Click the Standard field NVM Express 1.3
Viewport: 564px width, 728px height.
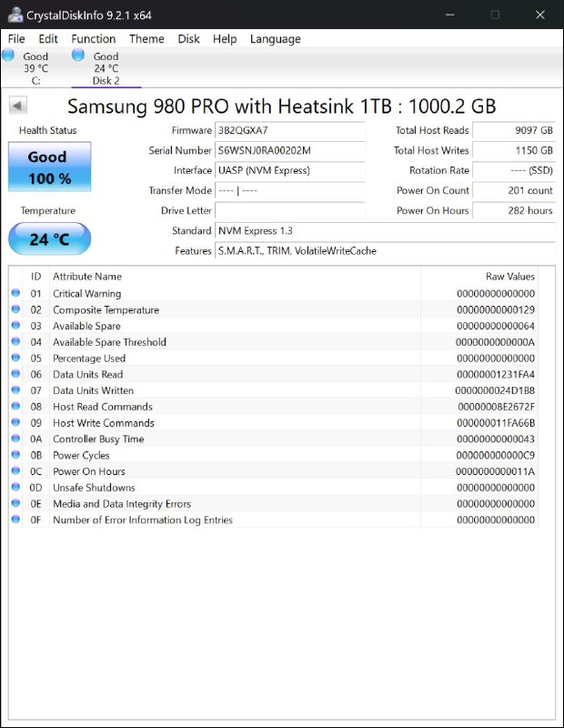click(385, 231)
